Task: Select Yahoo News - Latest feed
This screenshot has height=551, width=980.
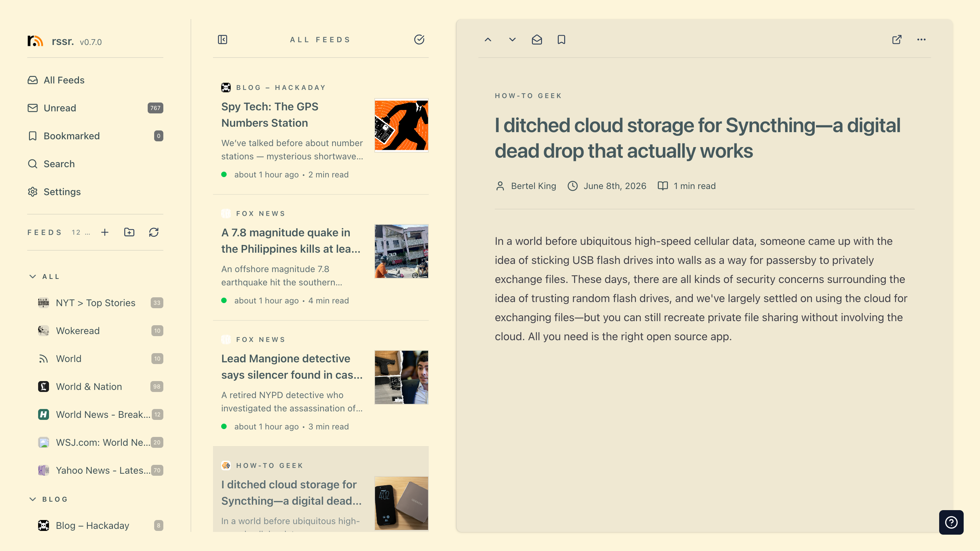Action: 100,470
